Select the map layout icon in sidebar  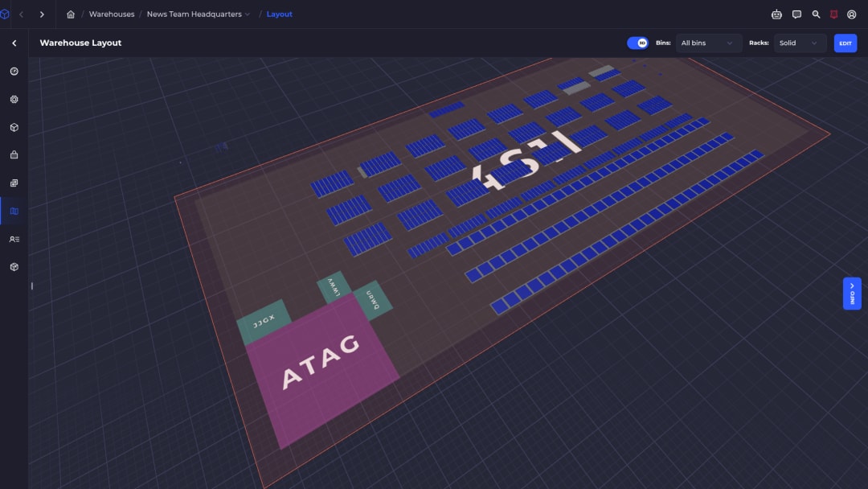[14, 211]
